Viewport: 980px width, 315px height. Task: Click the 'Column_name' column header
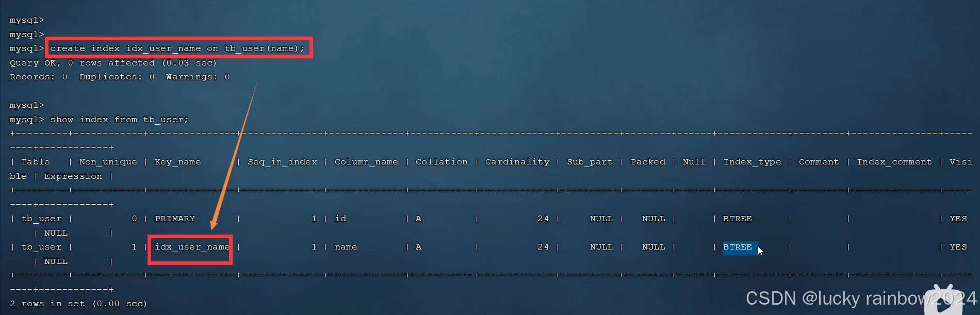(x=366, y=162)
